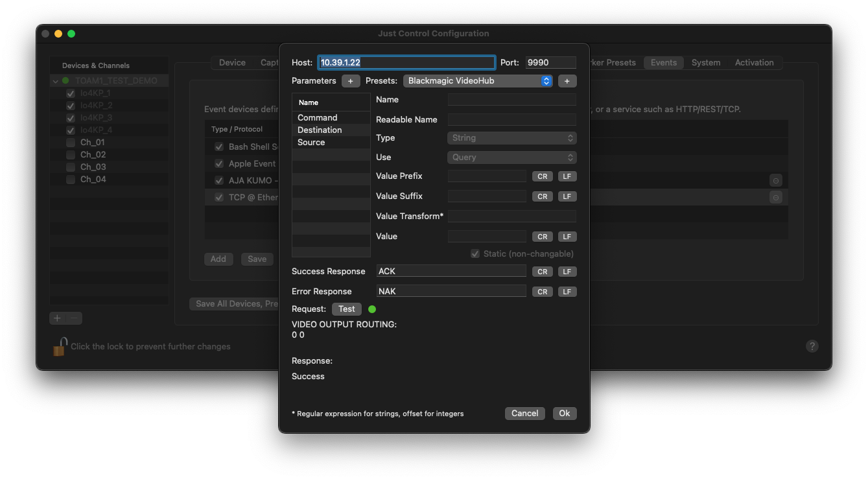Image resolution: width=868 pixels, height=481 pixels.
Task: Click Cancel in the dialog
Action: pos(524,414)
